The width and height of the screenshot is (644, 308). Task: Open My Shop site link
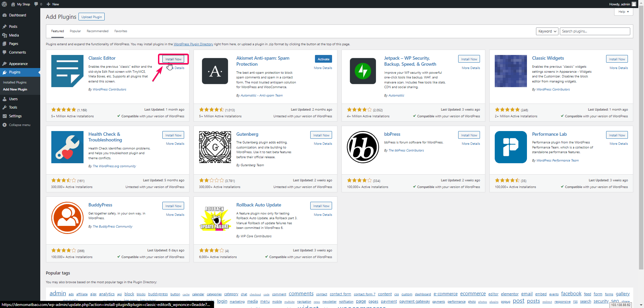tap(20, 4)
